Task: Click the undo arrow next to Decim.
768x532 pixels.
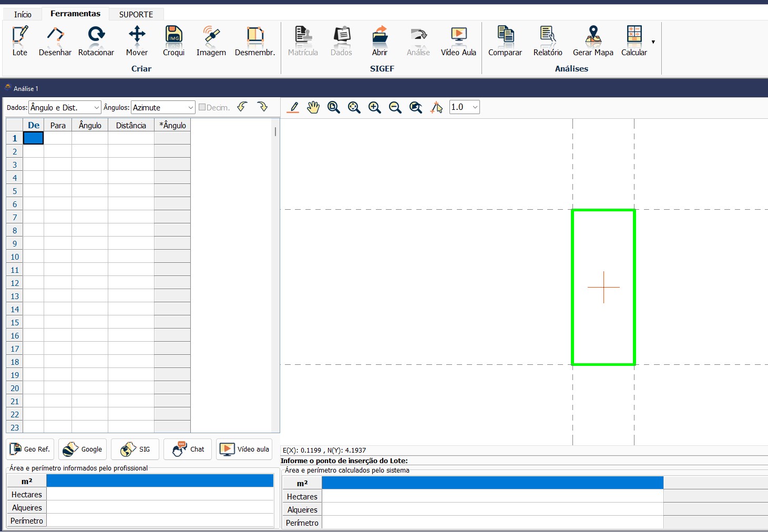Action: (242, 107)
